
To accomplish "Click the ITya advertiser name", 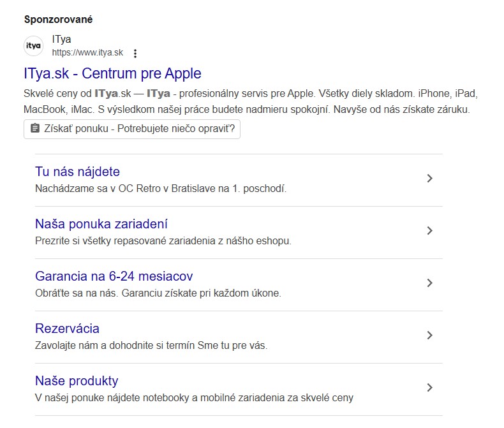I will [x=61, y=39].
